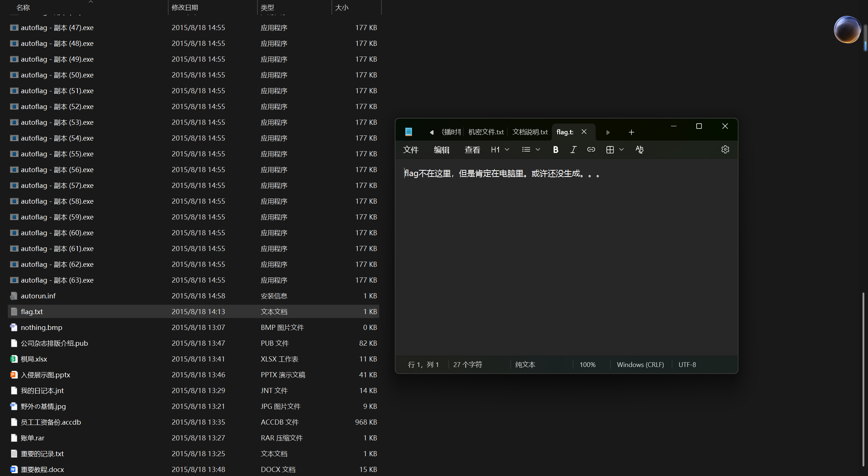Screen dimensions: 868x476
Task: Open Notepad settings gear
Action: click(725, 150)
